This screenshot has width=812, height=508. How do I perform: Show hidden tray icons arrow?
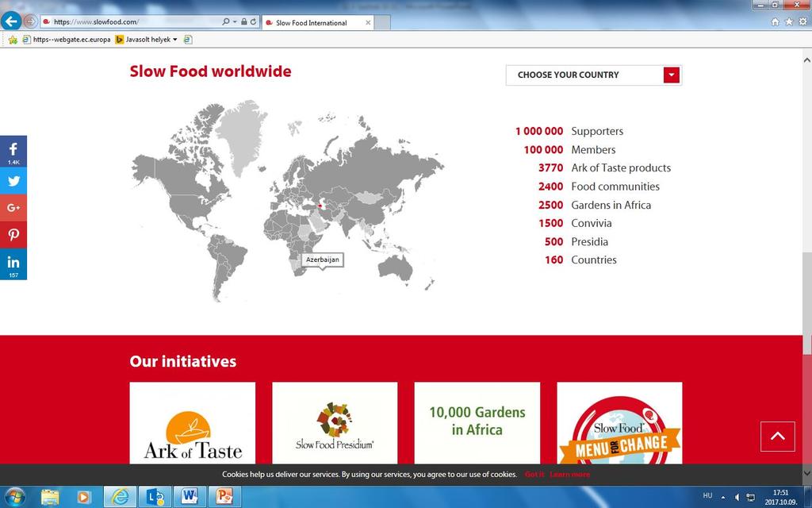coord(723,497)
